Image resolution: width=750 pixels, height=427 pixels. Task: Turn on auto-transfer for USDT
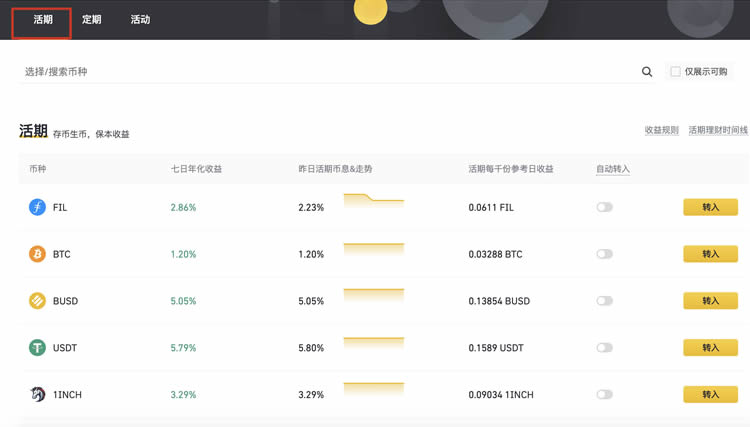pyautogui.click(x=604, y=348)
